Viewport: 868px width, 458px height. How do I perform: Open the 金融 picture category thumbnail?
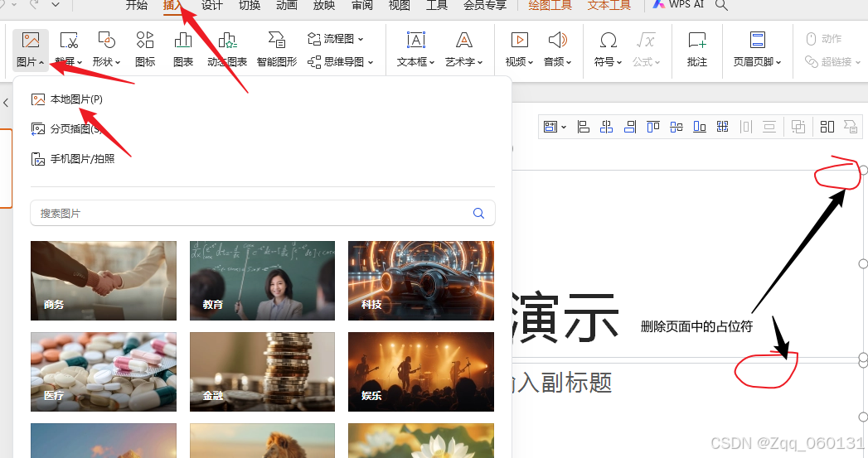coord(263,372)
